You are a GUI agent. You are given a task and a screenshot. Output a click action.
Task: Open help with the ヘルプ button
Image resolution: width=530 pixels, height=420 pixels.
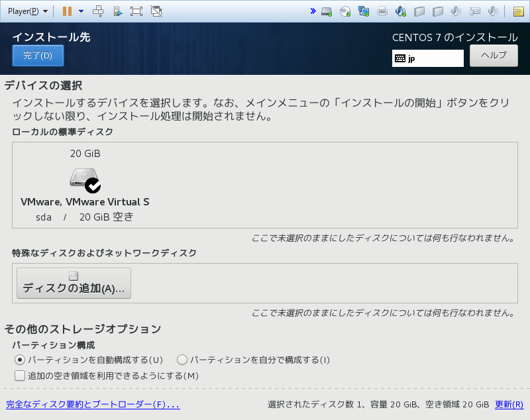(x=494, y=56)
